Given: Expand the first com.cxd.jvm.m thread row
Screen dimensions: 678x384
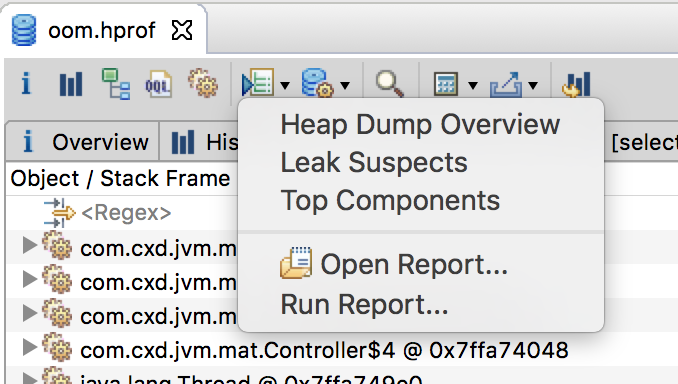Looking at the screenshot, I should coord(29,246).
